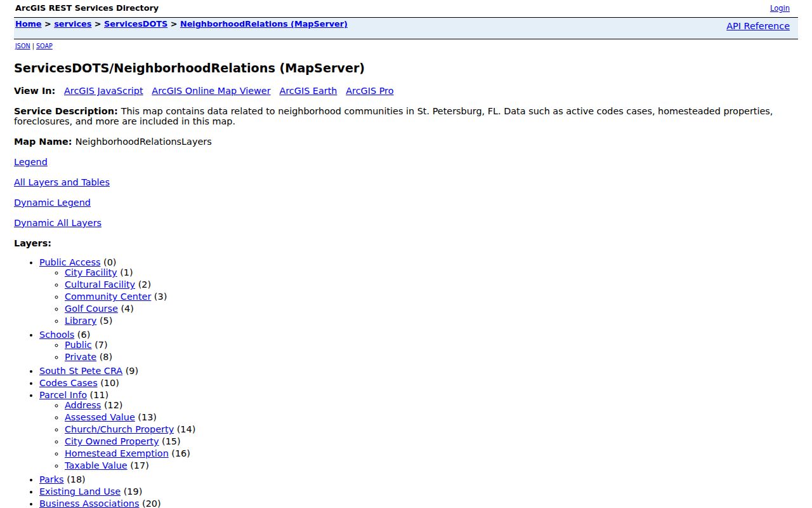This screenshot has height=508, width=812.
Task: Open the service in ArcGIS Pro
Action: (370, 91)
